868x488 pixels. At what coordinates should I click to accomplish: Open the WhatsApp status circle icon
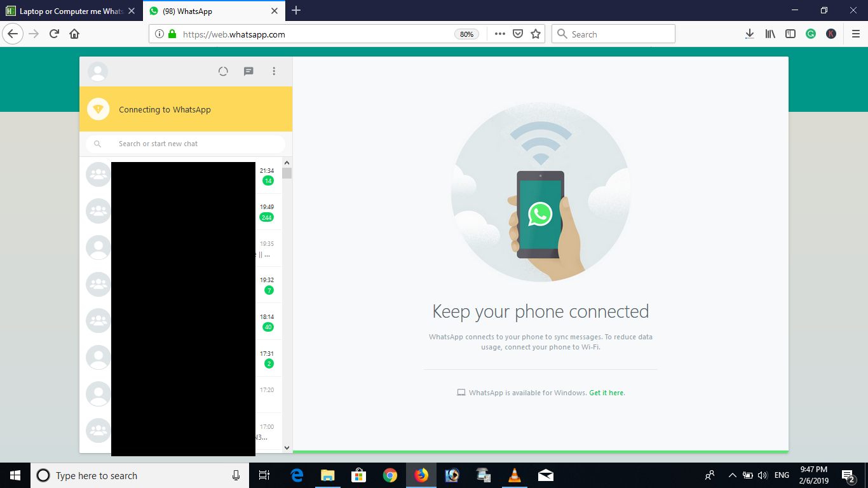(223, 71)
